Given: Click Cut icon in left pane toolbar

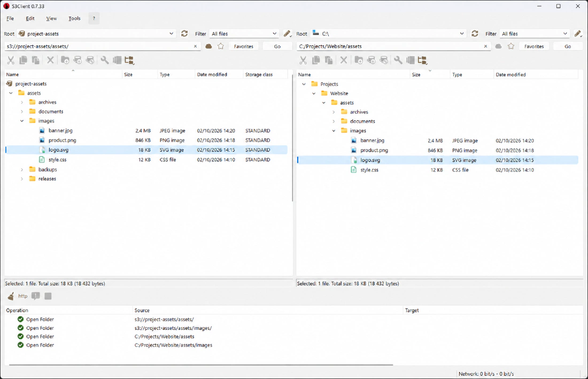Looking at the screenshot, I should tap(11, 60).
